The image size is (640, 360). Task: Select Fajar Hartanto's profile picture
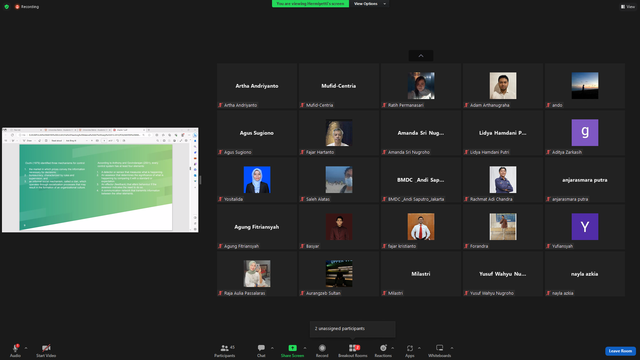point(339,133)
